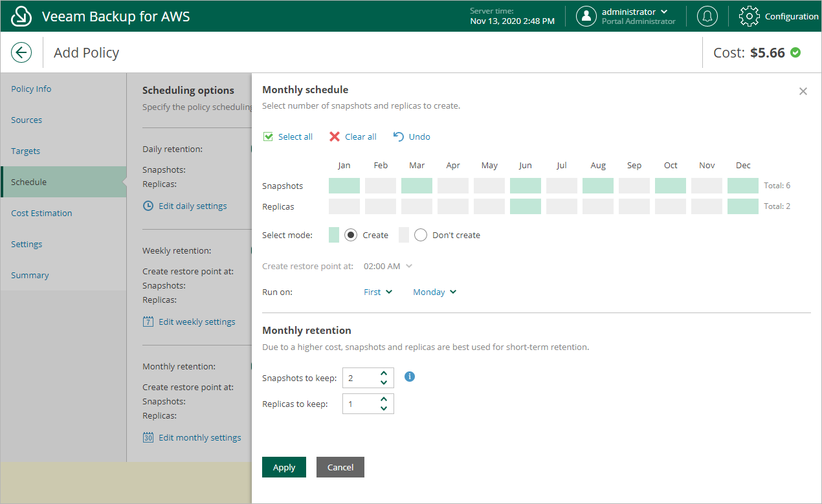The height and width of the screenshot is (504, 822).
Task: Decrease Snapshots to keep value
Action: 384,382
